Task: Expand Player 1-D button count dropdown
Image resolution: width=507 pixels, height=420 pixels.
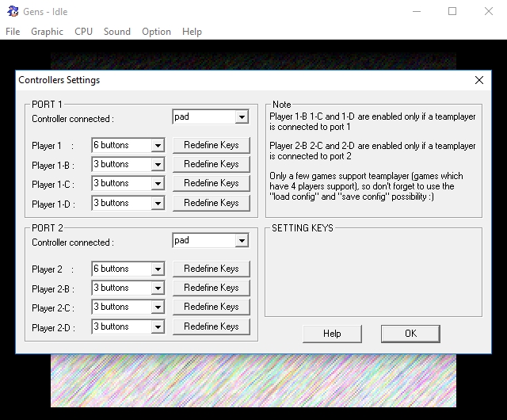Action: click(x=158, y=203)
